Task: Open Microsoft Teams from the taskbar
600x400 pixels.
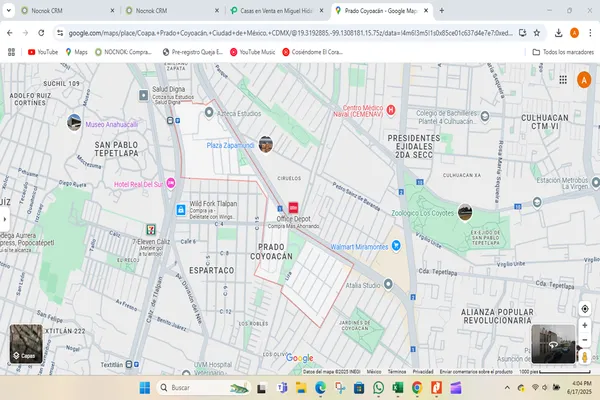Action: [282, 388]
